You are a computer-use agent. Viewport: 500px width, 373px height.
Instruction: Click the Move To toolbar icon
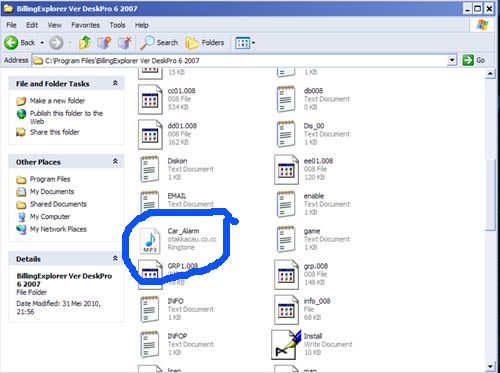pos(104,43)
